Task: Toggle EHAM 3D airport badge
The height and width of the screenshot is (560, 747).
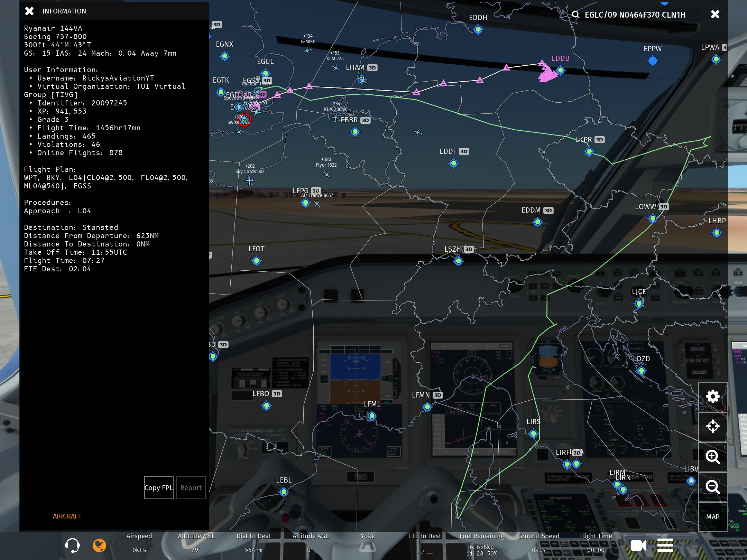Action: [x=372, y=68]
